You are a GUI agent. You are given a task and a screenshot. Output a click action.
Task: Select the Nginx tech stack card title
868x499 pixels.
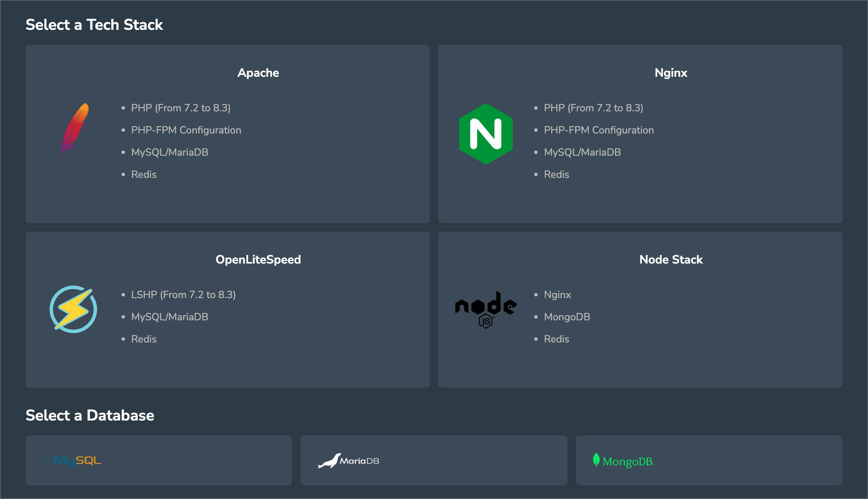[671, 73]
